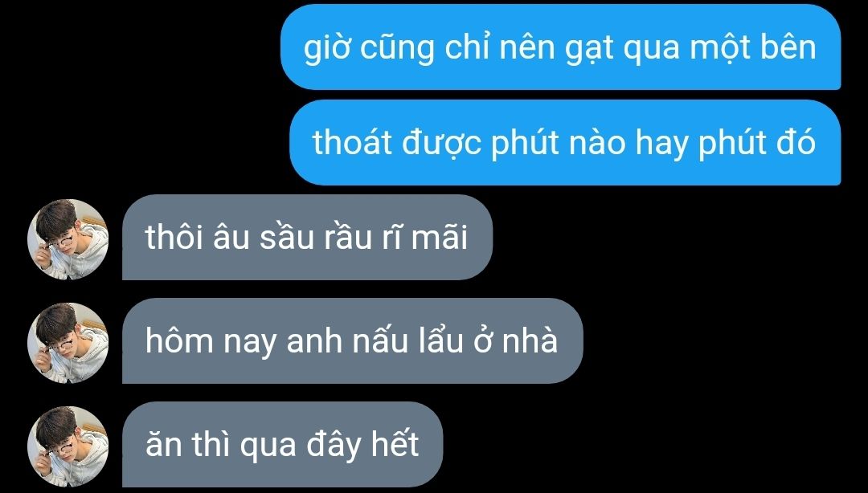Image resolution: width=868 pixels, height=493 pixels.
Task: Open avatar beside 'ăn thì qua đây hết'
Action: tap(68, 446)
